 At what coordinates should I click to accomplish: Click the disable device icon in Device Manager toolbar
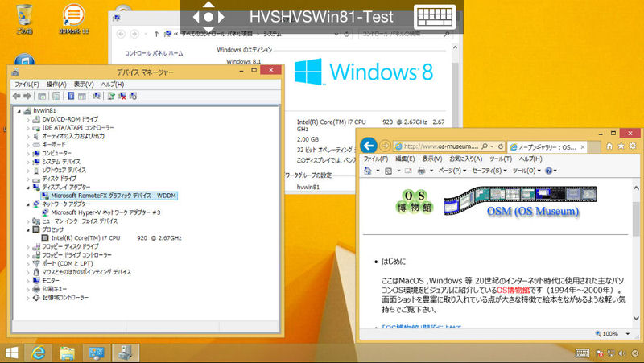point(133,96)
